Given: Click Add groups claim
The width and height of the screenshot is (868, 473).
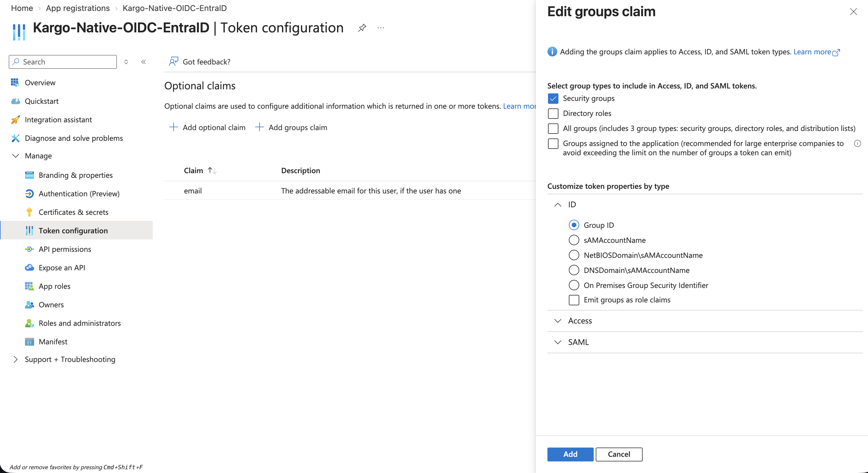Looking at the screenshot, I should tap(291, 127).
